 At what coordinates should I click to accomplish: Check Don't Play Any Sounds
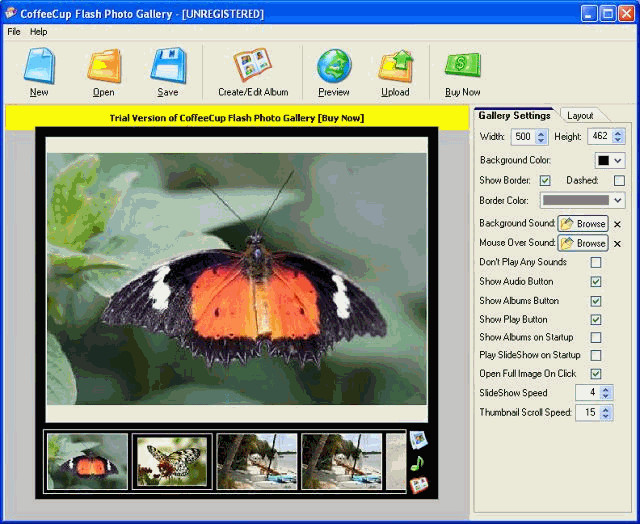click(596, 262)
